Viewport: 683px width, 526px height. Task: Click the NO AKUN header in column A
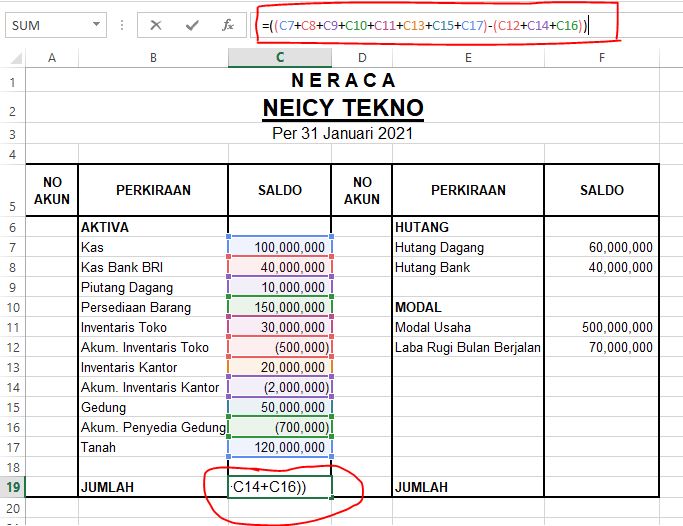(x=52, y=190)
